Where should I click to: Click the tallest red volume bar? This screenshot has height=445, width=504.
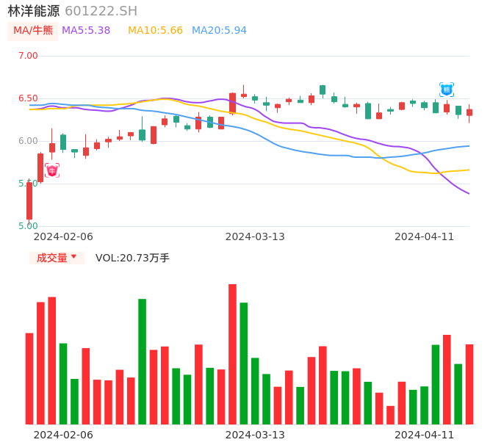point(232,354)
